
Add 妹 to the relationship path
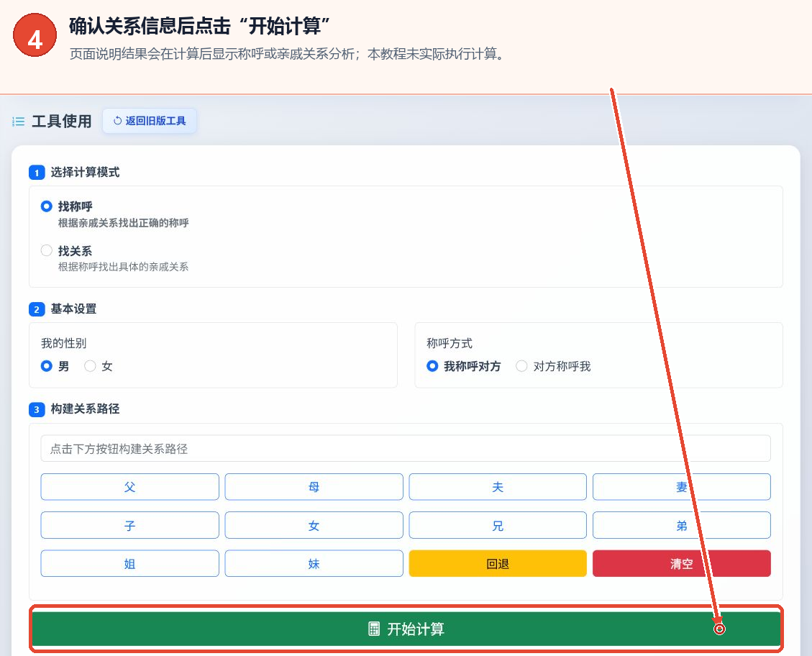click(x=314, y=563)
